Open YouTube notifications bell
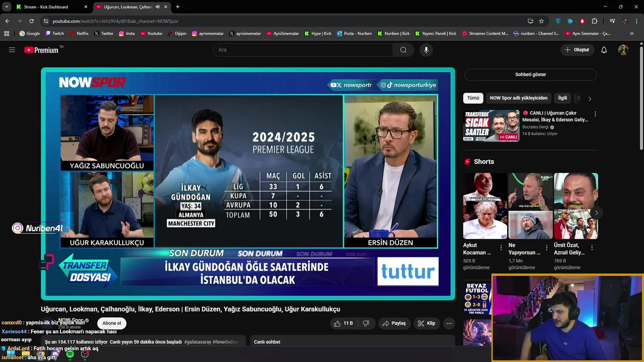Viewport: 644px width, 362px height. 604,50
